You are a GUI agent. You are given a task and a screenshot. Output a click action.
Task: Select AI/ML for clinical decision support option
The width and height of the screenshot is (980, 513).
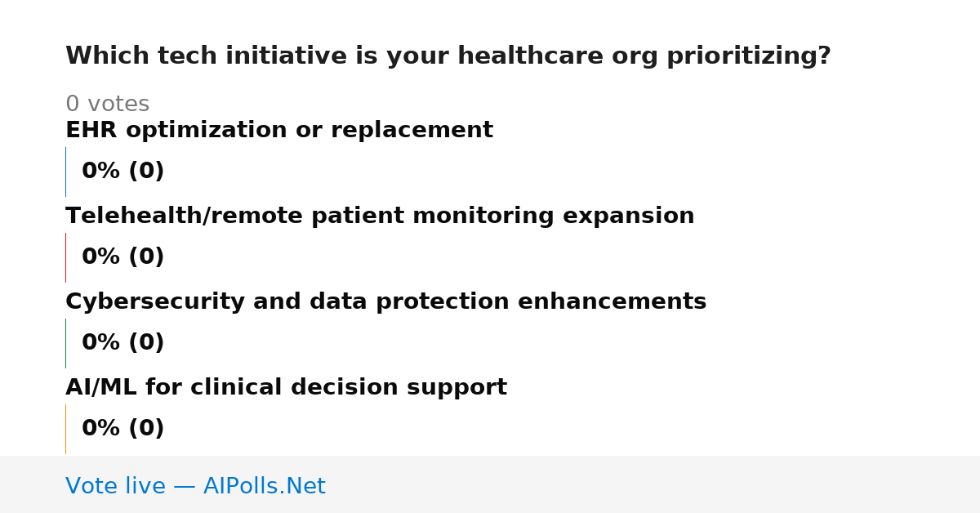click(x=286, y=388)
